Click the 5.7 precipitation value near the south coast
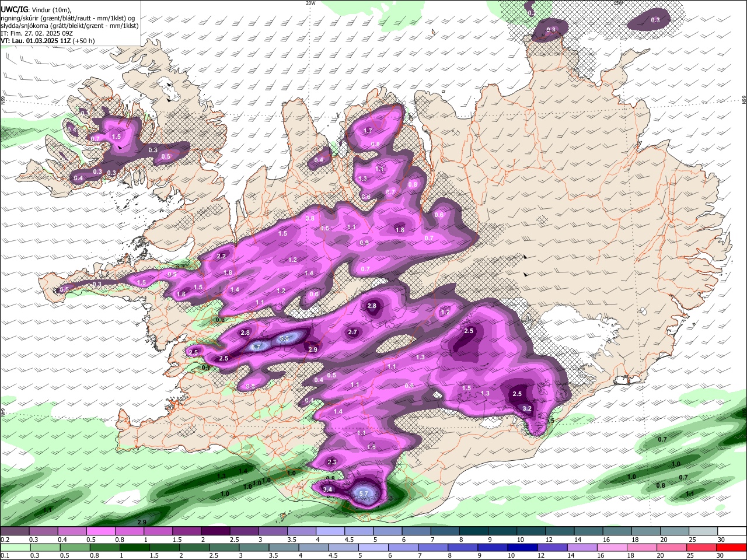The image size is (747, 560). 364,494
